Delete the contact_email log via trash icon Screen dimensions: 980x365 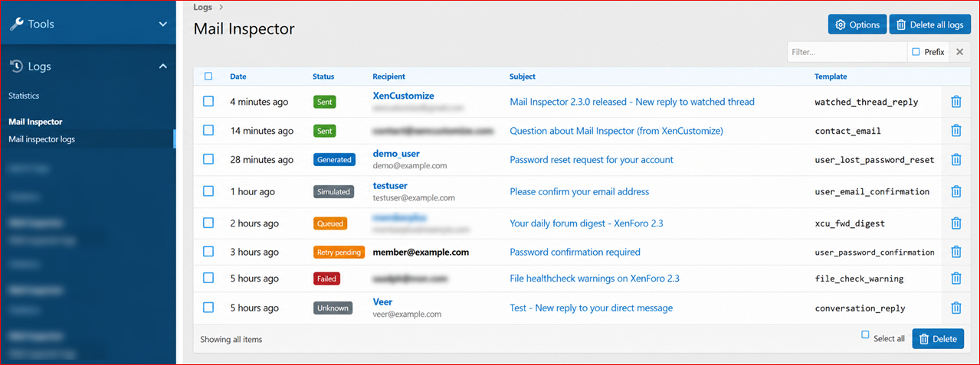[x=955, y=131]
